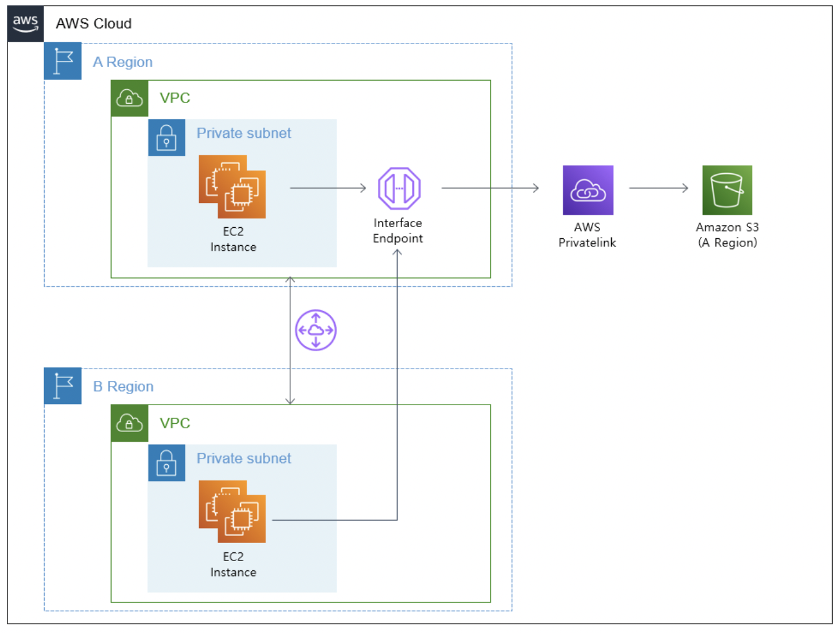Select 'Private subnet' label in A Region
This screenshot has height=633, width=840.
click(x=244, y=133)
